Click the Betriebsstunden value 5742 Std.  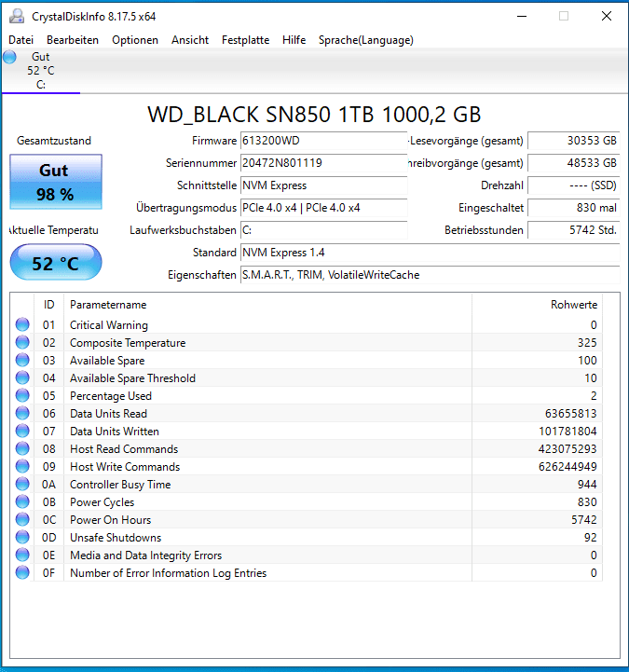(x=573, y=230)
